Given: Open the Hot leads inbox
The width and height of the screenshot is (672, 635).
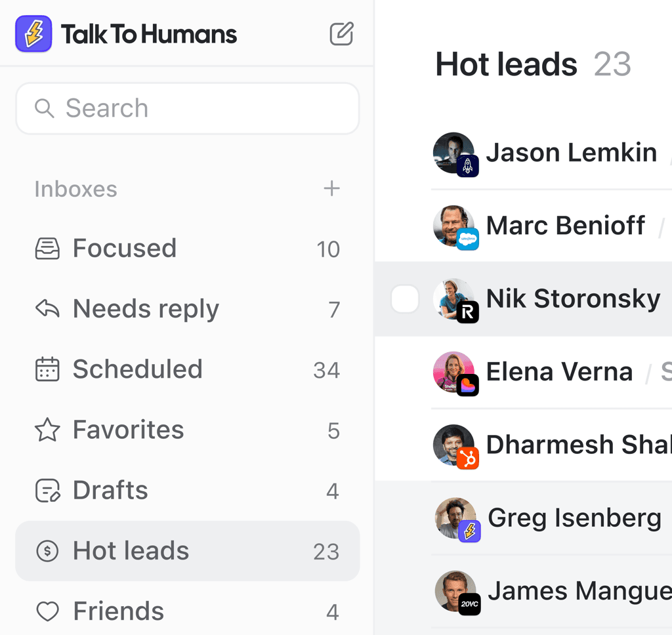Looking at the screenshot, I should coord(131,550).
